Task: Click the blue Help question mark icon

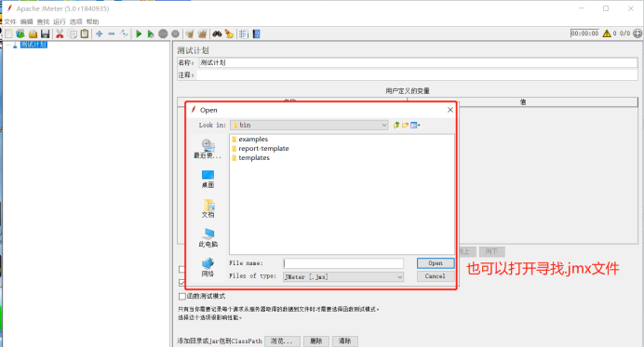Action: point(256,33)
